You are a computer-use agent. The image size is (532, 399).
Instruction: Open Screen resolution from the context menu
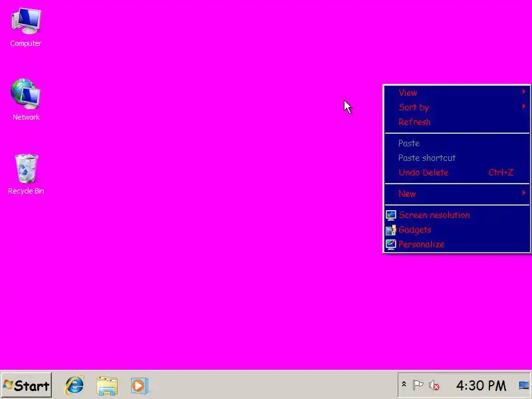457,215
